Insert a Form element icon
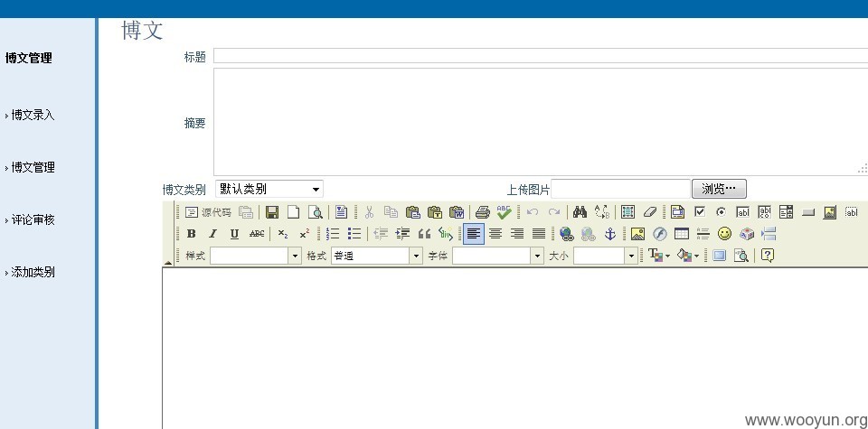This screenshot has height=429, width=868. click(677, 212)
